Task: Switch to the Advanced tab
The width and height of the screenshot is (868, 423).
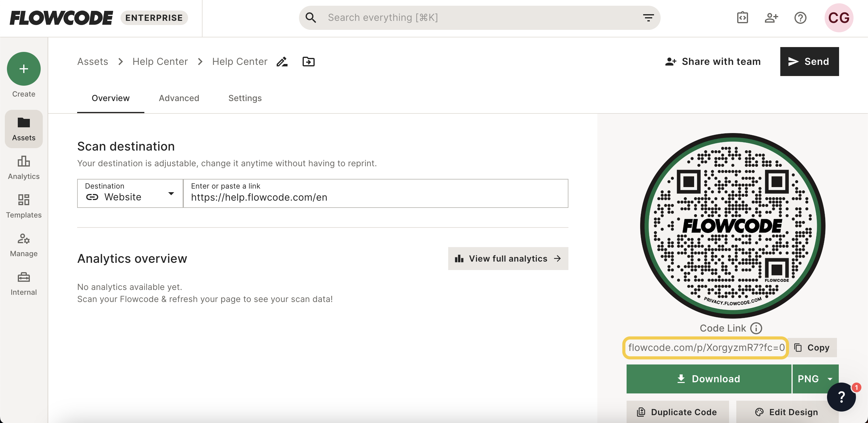Action: coord(179,98)
